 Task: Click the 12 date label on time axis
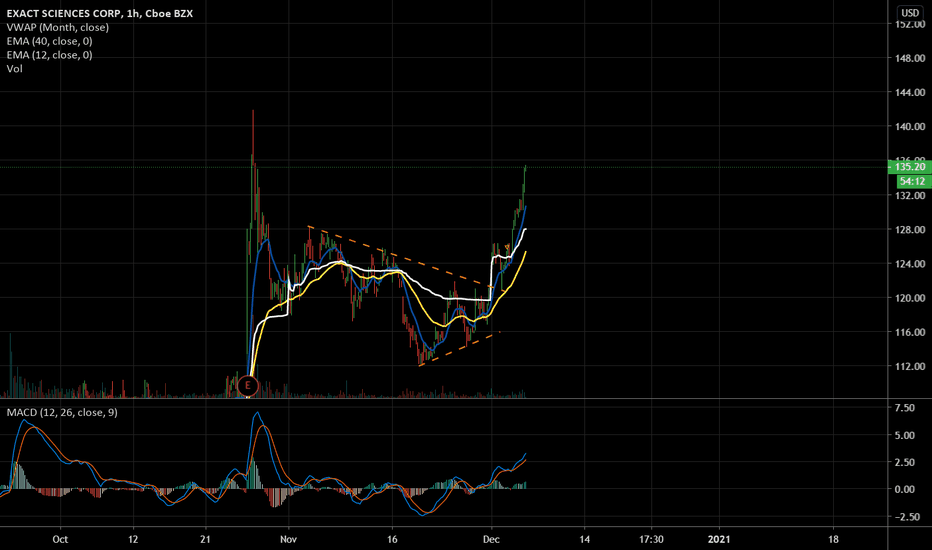click(133, 539)
